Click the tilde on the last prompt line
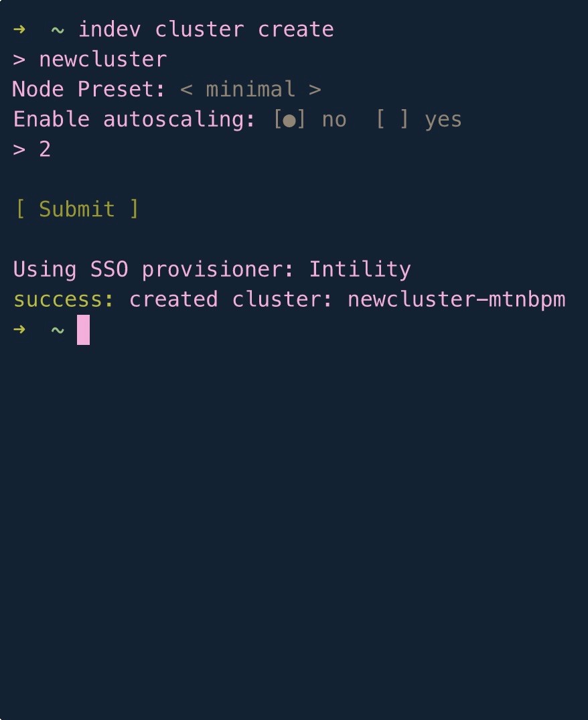Screen dimensions: 588x720 [x=57, y=328]
